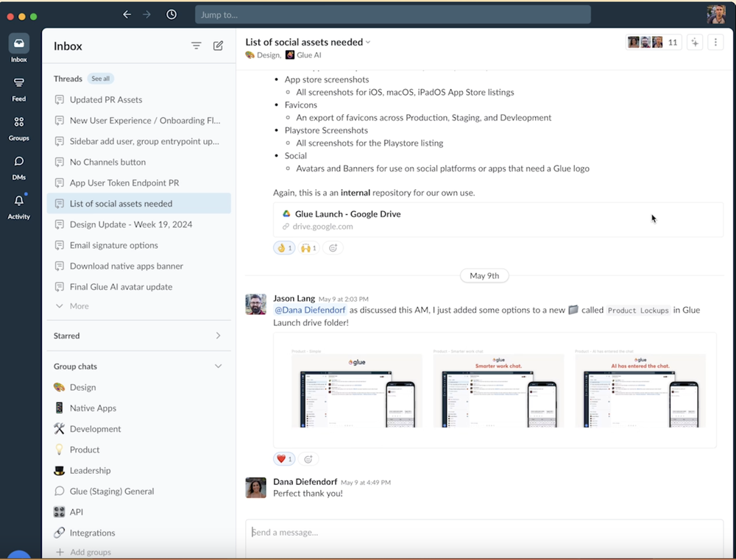Open the Design group chat
Viewport: 736px width, 560px height.
point(139,387)
